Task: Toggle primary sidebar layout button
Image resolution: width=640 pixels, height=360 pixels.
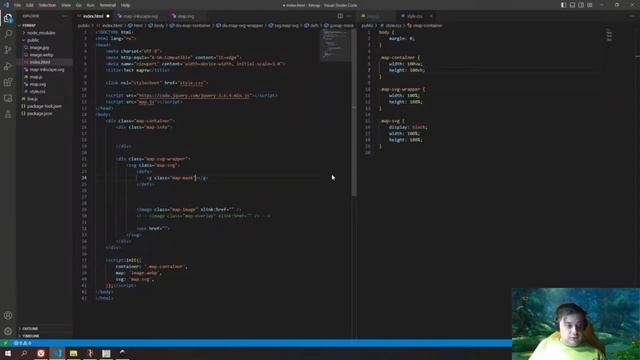Action: pyautogui.click(x=564, y=5)
